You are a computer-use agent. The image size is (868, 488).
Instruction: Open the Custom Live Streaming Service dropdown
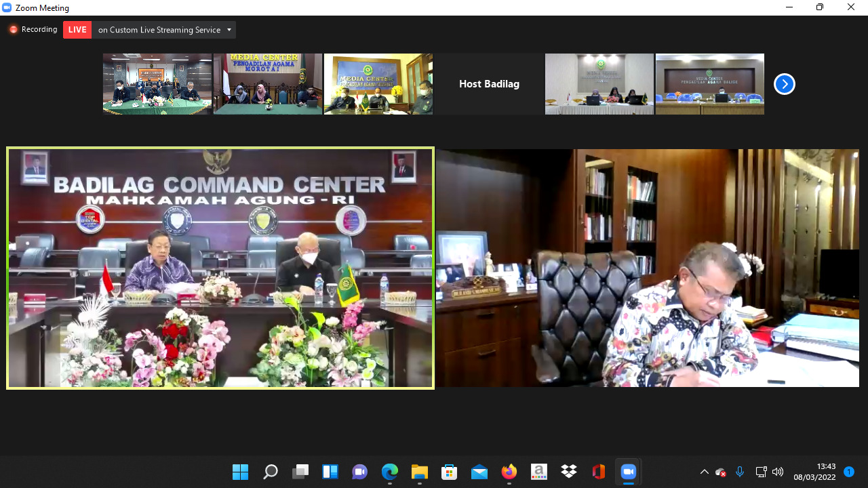229,30
